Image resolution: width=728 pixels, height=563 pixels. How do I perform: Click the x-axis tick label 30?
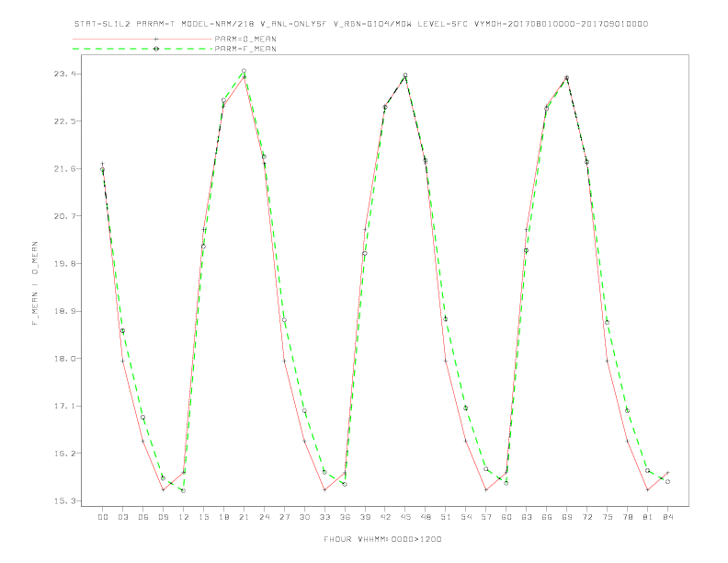tap(304, 517)
